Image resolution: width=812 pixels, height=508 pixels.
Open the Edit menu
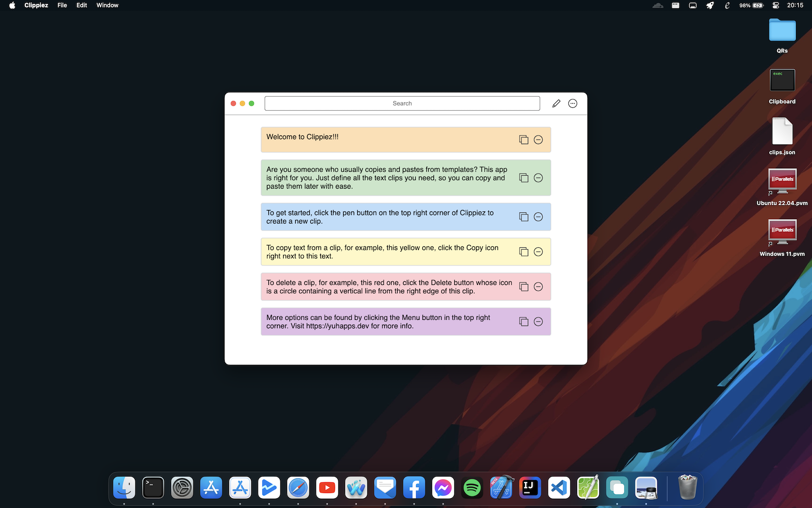pos(82,5)
